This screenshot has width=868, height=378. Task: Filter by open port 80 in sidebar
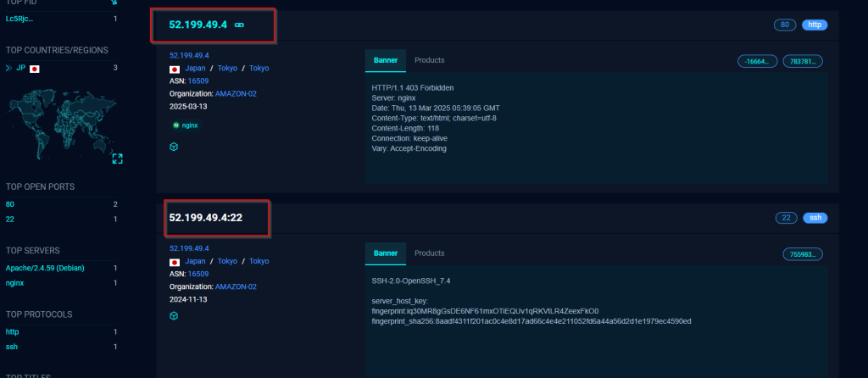click(x=10, y=204)
